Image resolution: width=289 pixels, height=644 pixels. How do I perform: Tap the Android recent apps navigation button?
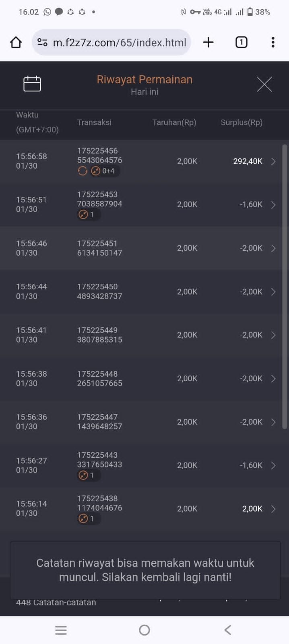tap(61, 630)
